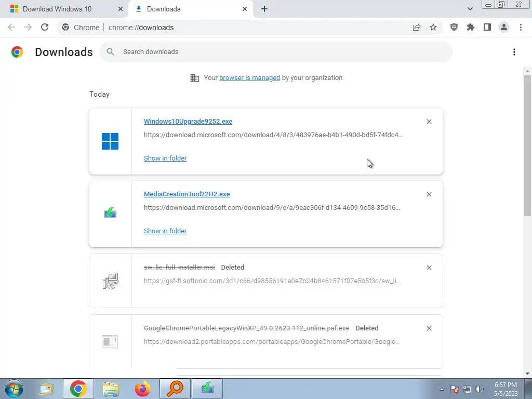Show MediaCreationTool22H2.exe in folder
The image size is (532, 399).
click(x=165, y=231)
